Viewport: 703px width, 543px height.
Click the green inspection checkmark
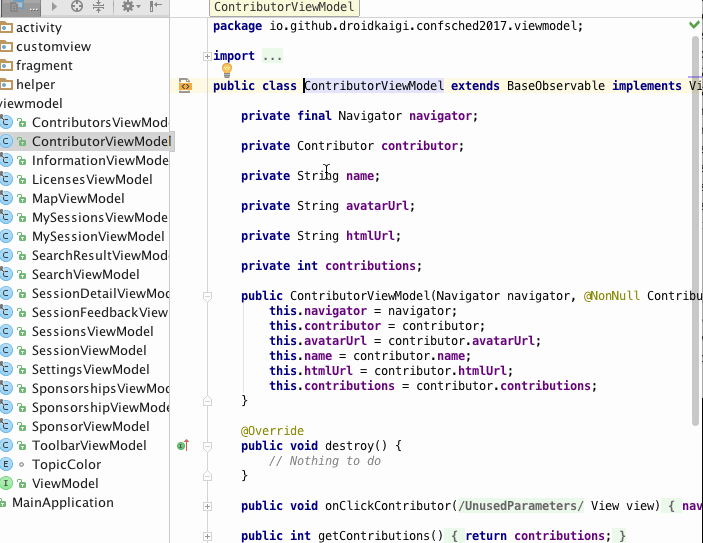(x=694, y=25)
